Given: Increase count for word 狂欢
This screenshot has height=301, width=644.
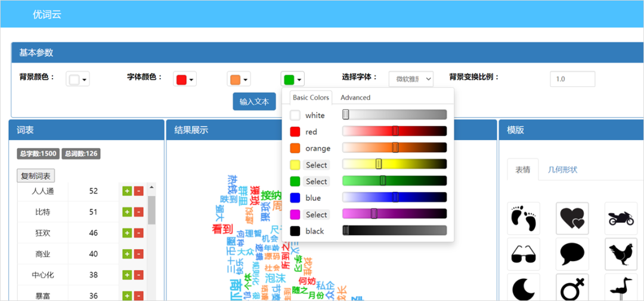Looking at the screenshot, I should click(127, 233).
